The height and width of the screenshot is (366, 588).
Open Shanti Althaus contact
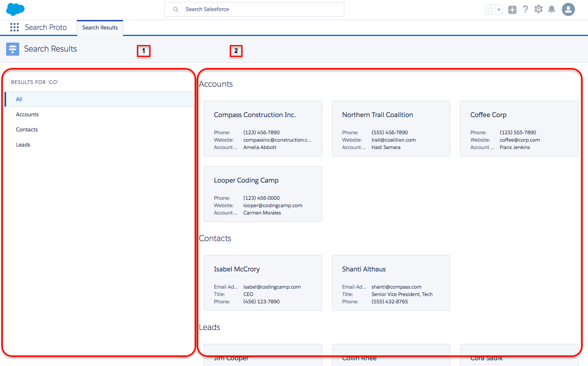coord(391,283)
